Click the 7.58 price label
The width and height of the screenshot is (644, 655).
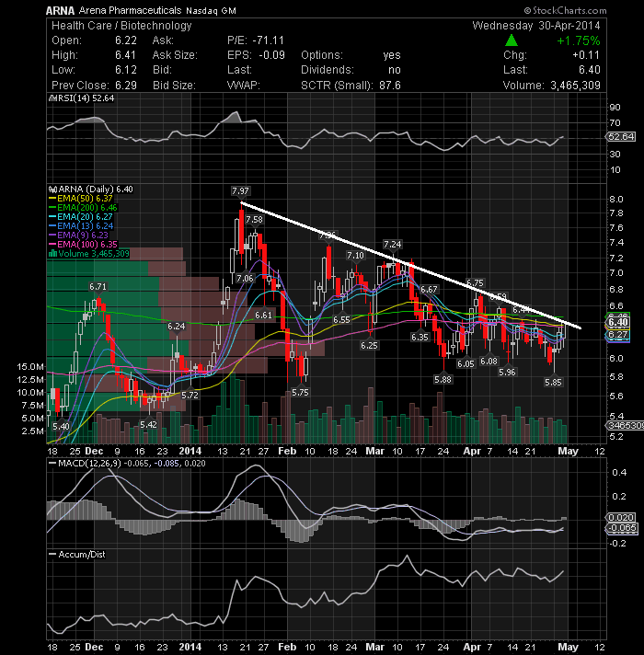(x=254, y=220)
